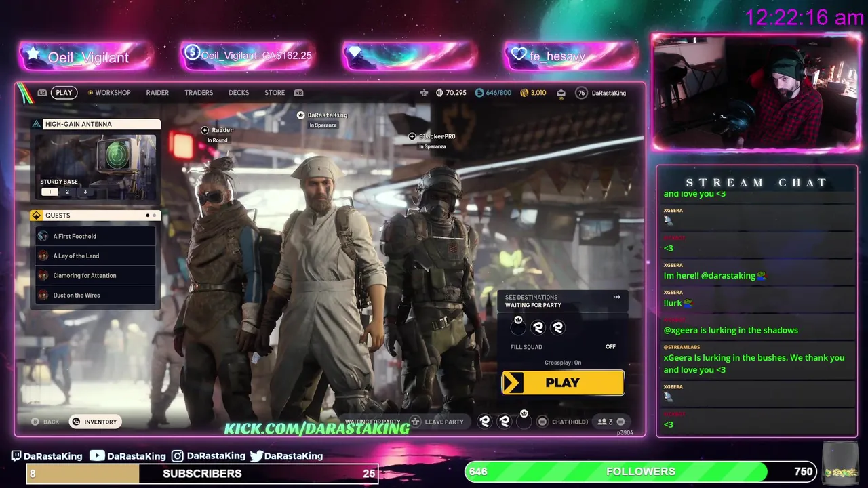This screenshot has height=488, width=868.
Task: Switch to first Quests page dot
Action: [147, 216]
